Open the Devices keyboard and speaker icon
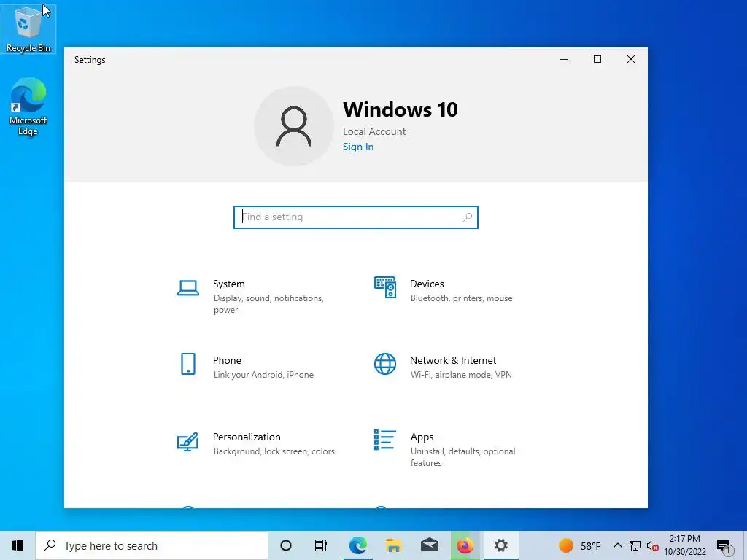747x560 pixels. pos(385,287)
